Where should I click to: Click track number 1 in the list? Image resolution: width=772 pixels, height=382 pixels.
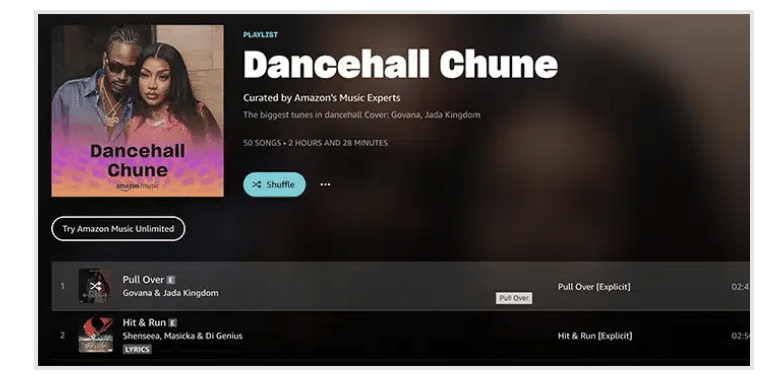click(63, 286)
